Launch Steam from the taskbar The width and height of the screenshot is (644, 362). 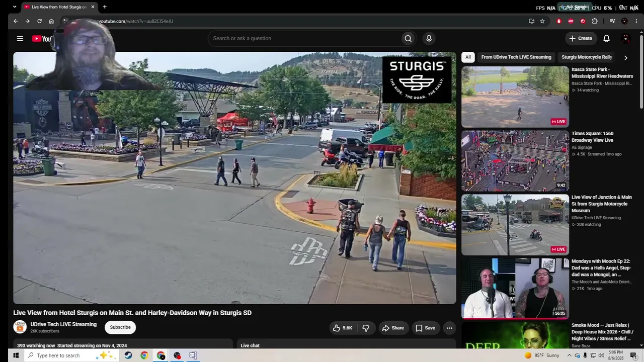pos(128,355)
